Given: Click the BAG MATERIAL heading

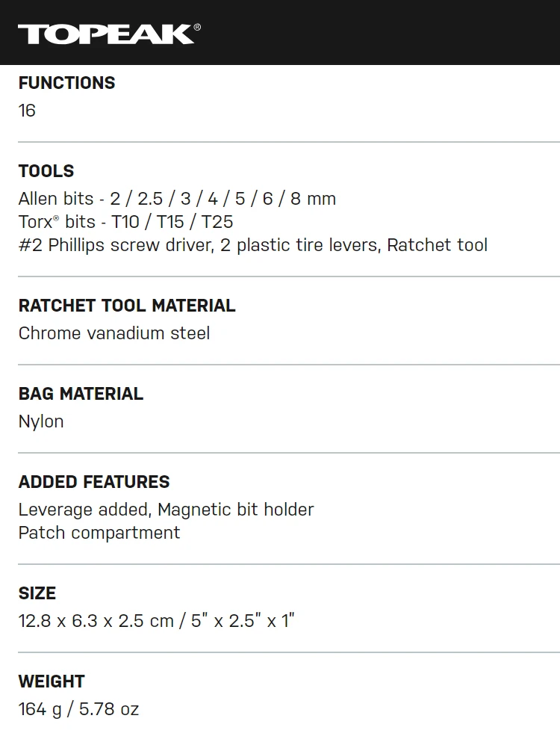Looking at the screenshot, I should point(81,394).
